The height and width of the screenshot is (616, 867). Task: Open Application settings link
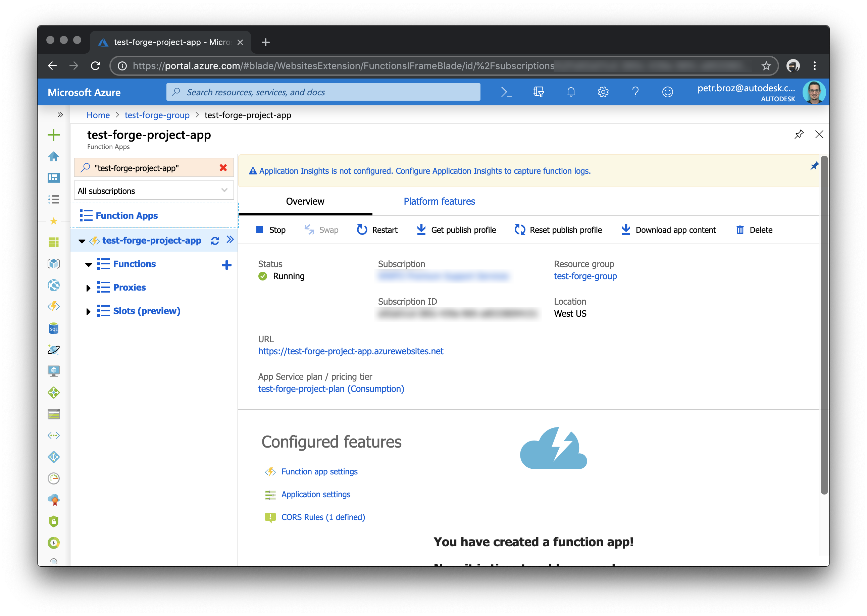(x=315, y=494)
